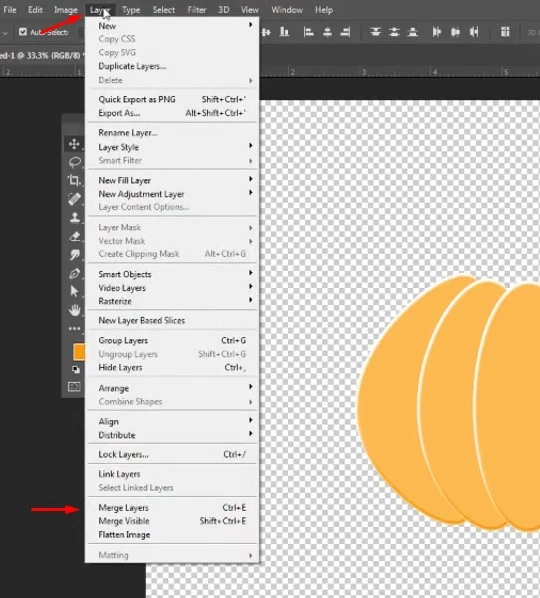The width and height of the screenshot is (540, 598).
Task: Select the Path Selection arrow tool
Action: [74, 291]
